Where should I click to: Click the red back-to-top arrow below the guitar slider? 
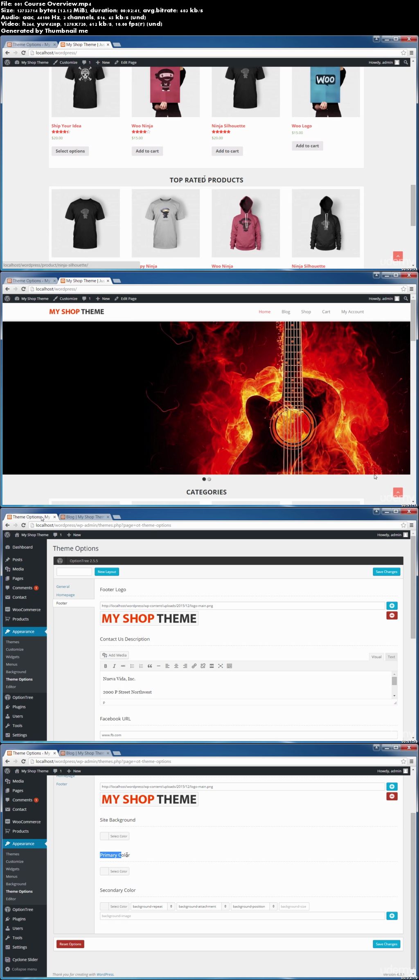(x=398, y=492)
